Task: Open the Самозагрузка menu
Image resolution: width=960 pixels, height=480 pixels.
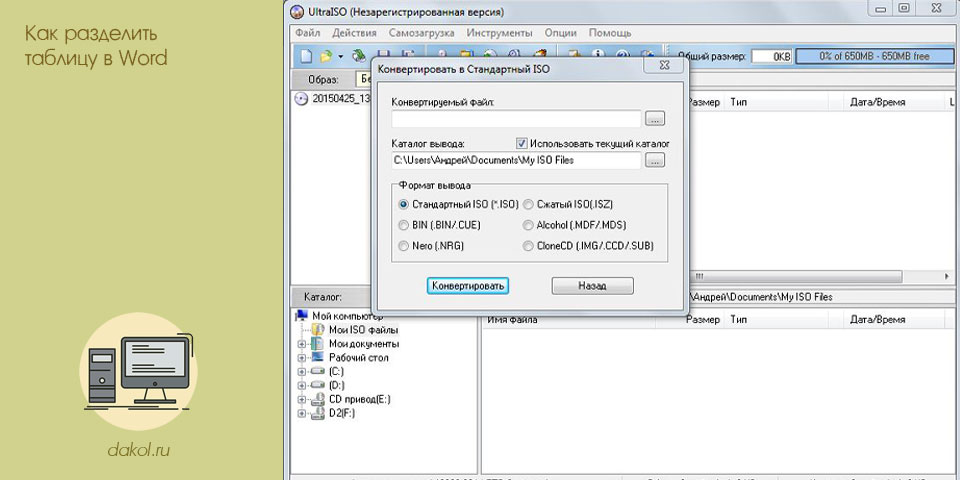Action: pyautogui.click(x=421, y=33)
